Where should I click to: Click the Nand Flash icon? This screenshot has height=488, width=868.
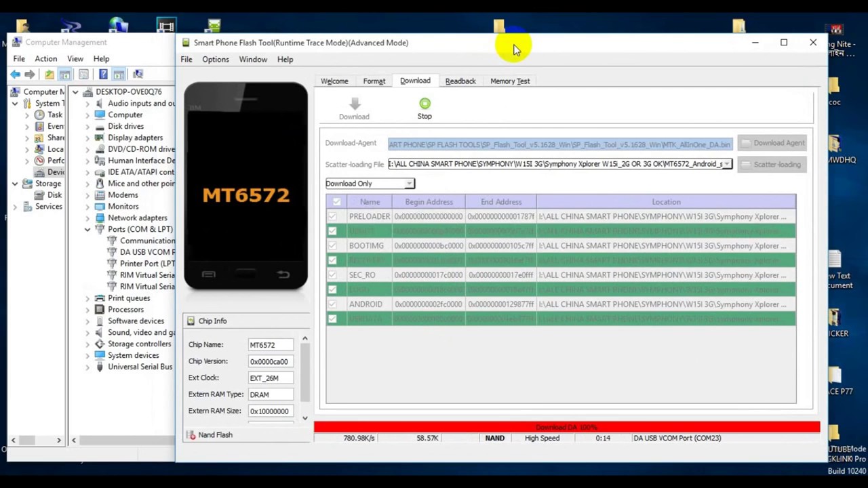click(x=191, y=435)
